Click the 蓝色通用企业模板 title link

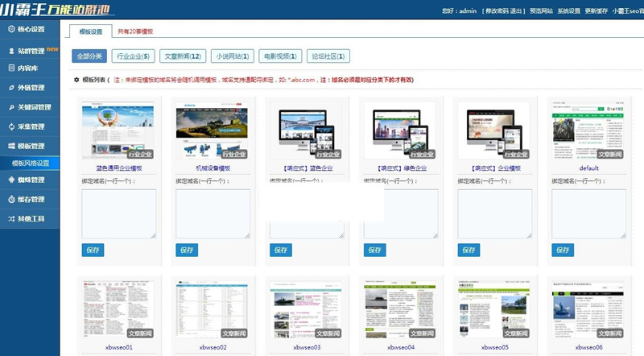point(119,168)
